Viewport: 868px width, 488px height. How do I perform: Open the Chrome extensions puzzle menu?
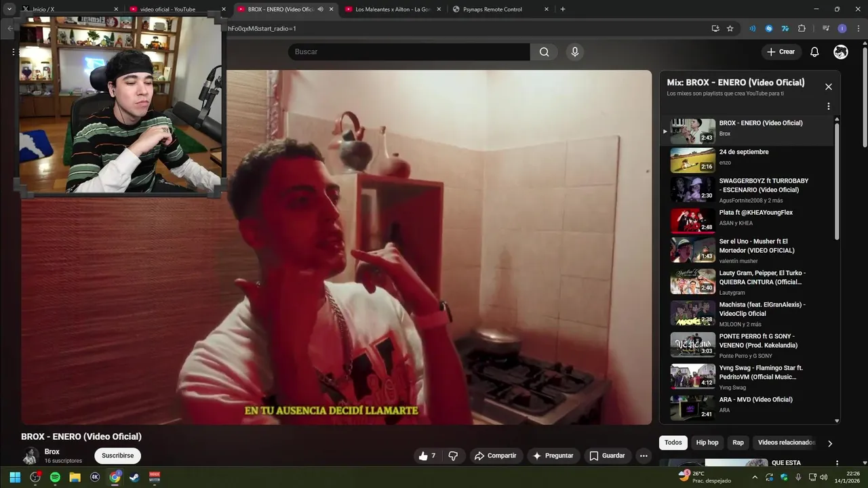click(802, 28)
